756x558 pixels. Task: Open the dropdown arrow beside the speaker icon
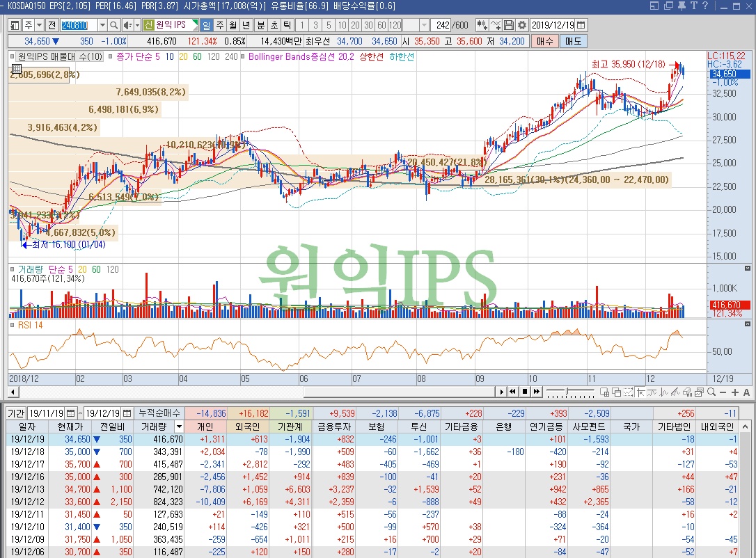(137, 25)
